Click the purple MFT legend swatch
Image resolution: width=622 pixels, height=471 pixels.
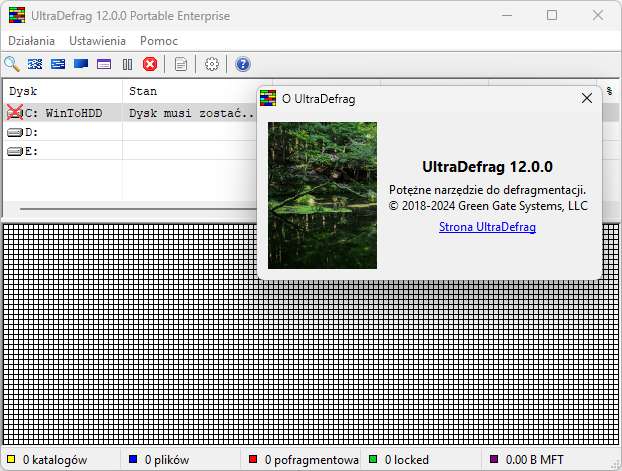(x=494, y=459)
